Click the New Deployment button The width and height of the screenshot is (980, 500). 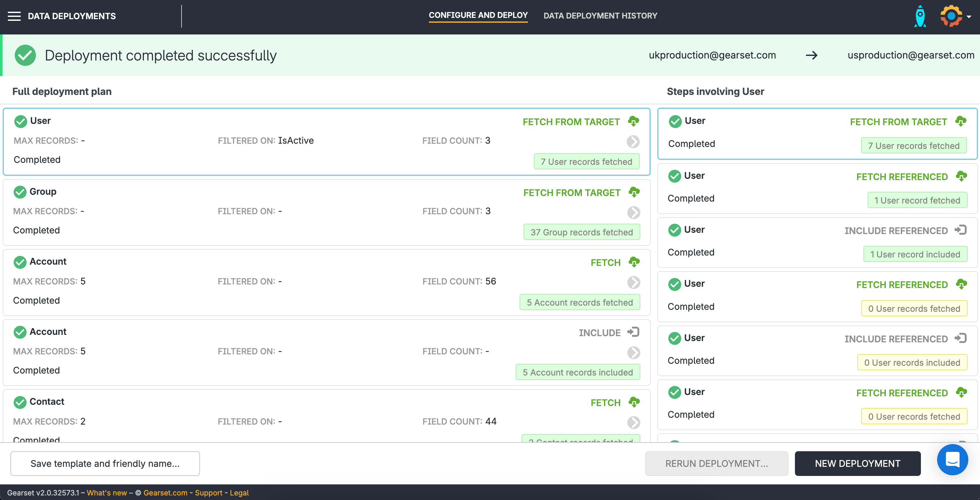tap(858, 464)
